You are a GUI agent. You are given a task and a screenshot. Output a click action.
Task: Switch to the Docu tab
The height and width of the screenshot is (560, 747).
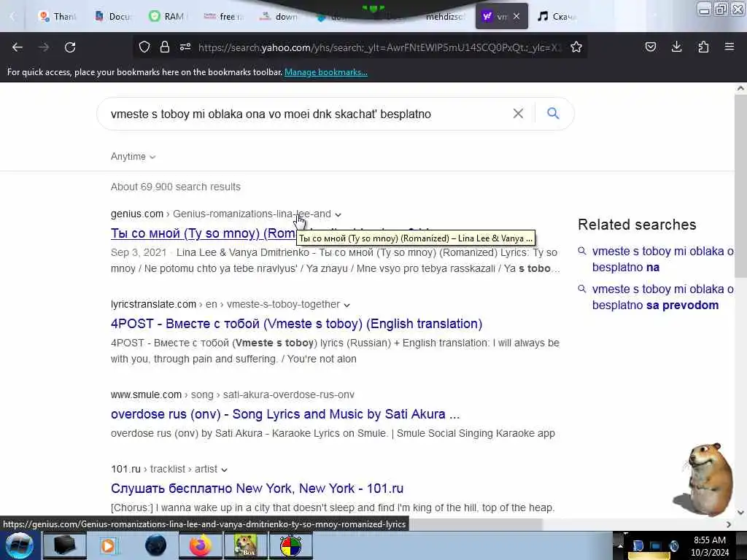tap(113, 16)
